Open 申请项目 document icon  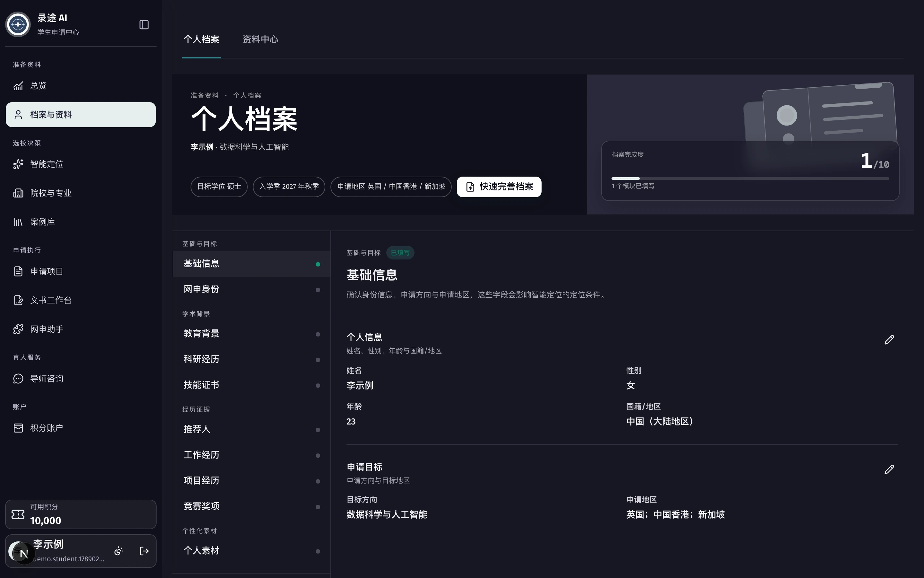click(81, 271)
